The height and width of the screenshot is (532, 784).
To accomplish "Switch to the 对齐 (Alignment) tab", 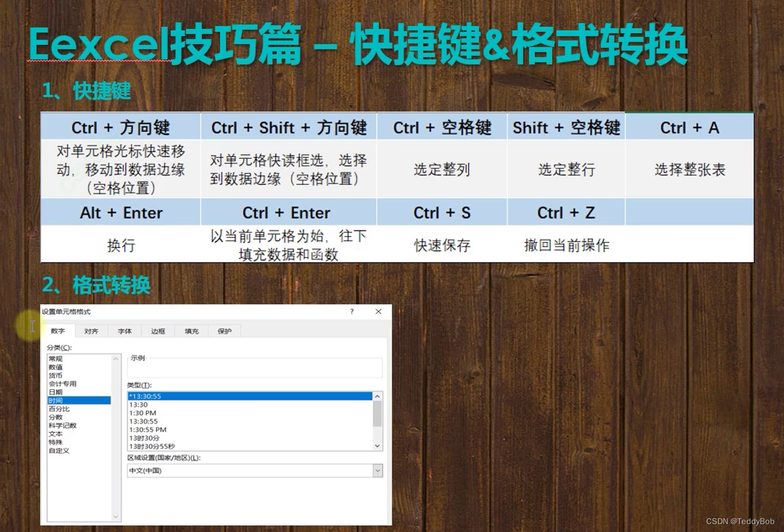I will coord(91,331).
